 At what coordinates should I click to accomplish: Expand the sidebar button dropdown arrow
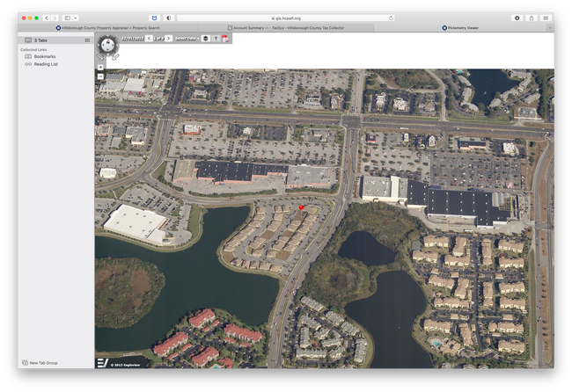(75, 18)
